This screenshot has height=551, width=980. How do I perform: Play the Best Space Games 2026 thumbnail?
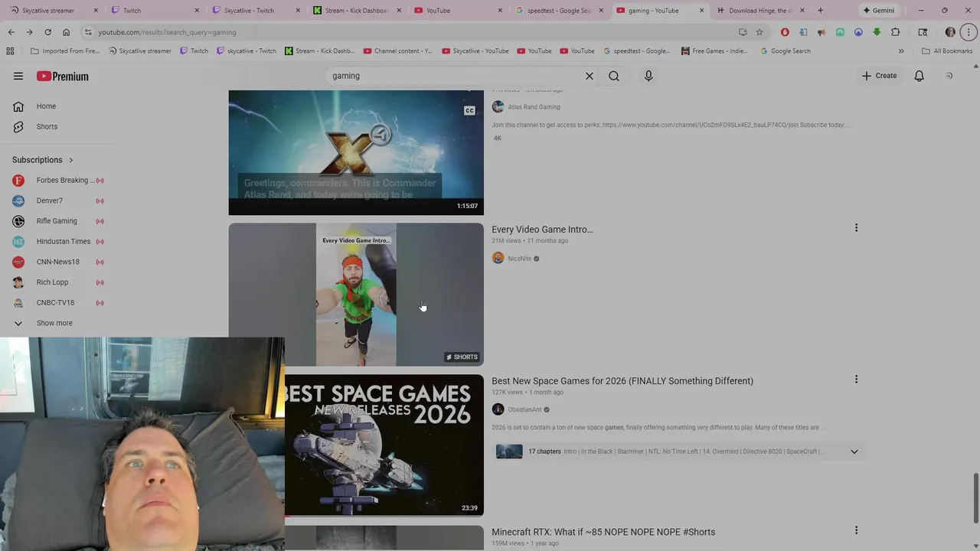click(384, 445)
